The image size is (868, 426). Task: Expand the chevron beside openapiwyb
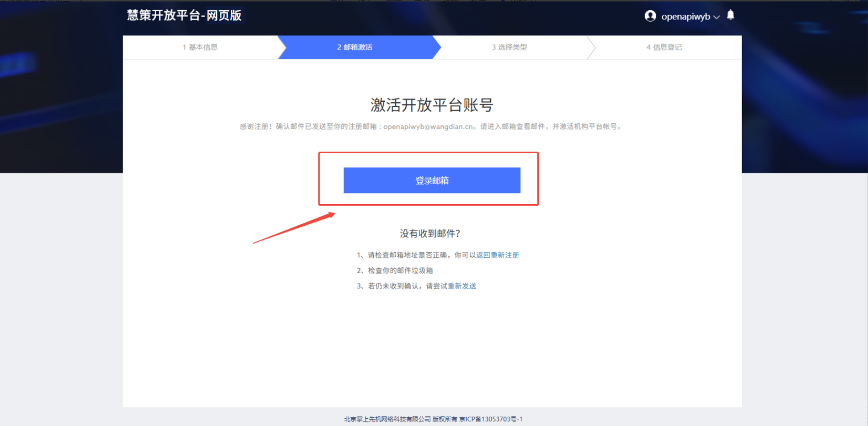[717, 17]
